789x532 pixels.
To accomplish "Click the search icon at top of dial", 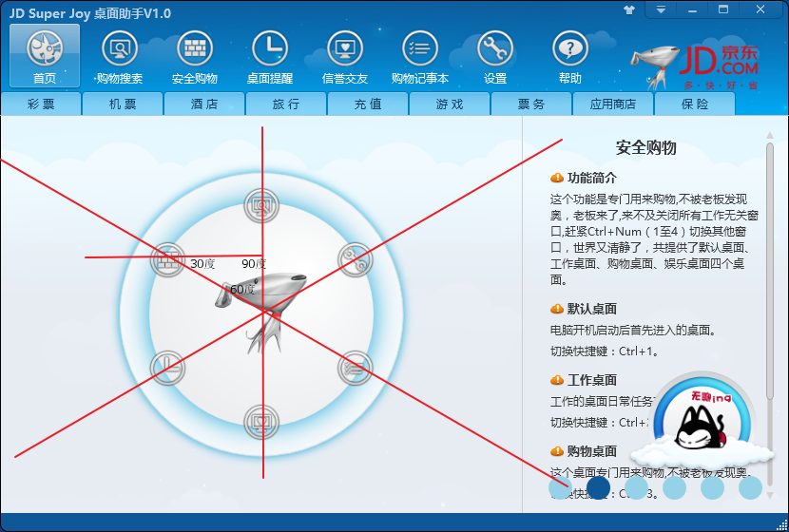I will (261, 205).
